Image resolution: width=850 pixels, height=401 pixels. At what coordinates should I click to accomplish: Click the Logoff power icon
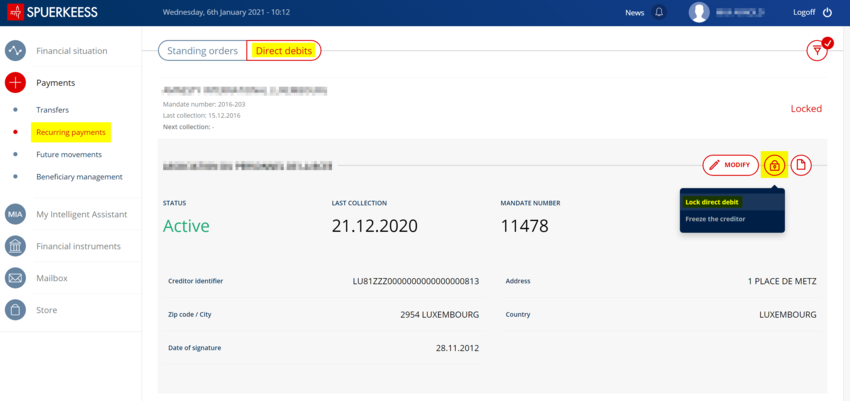point(827,12)
